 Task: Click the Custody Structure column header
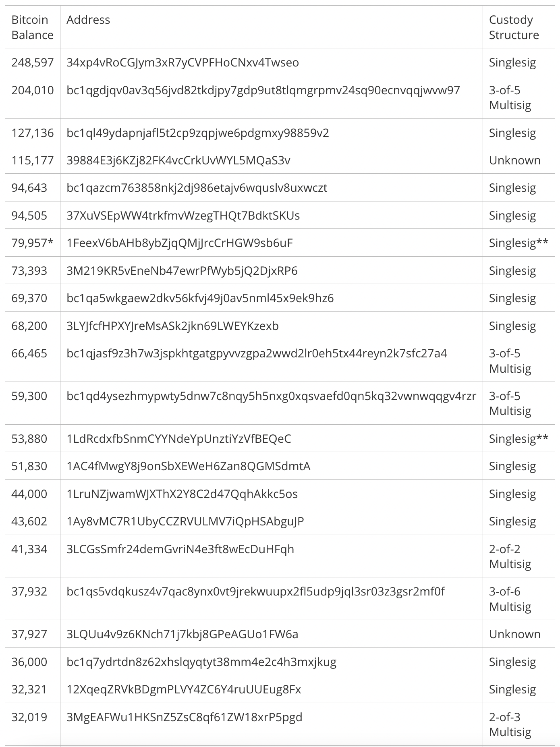pos(514,27)
